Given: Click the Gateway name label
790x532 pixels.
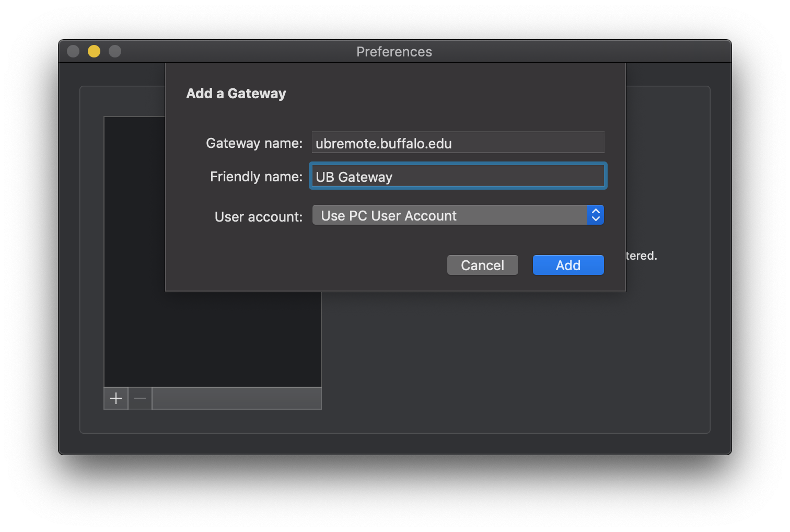Looking at the screenshot, I should [254, 143].
